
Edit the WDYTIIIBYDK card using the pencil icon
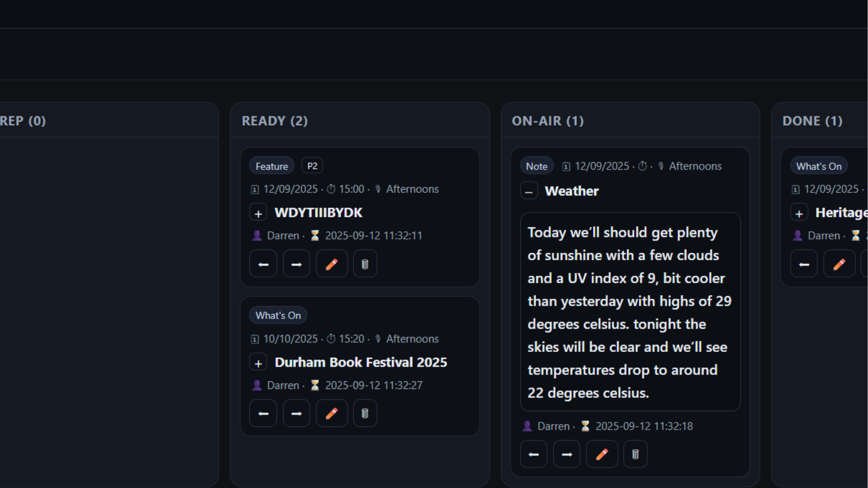click(331, 263)
